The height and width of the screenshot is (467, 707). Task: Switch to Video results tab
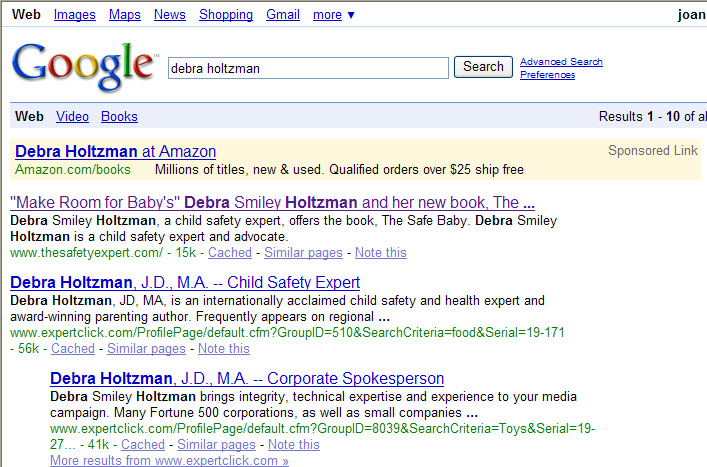point(72,116)
